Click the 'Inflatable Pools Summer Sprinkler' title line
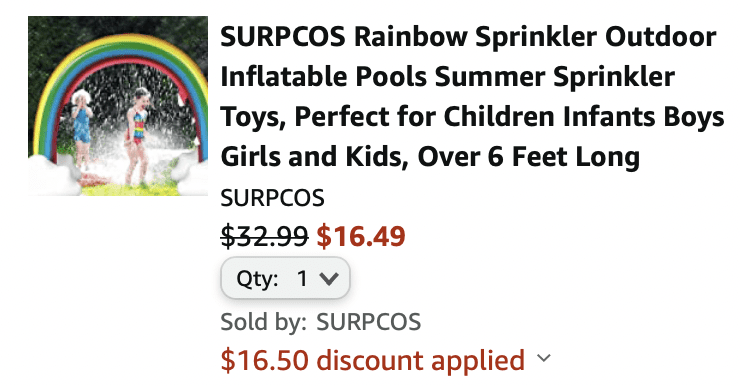Viewport: 740px width, 386px height. [x=447, y=76]
